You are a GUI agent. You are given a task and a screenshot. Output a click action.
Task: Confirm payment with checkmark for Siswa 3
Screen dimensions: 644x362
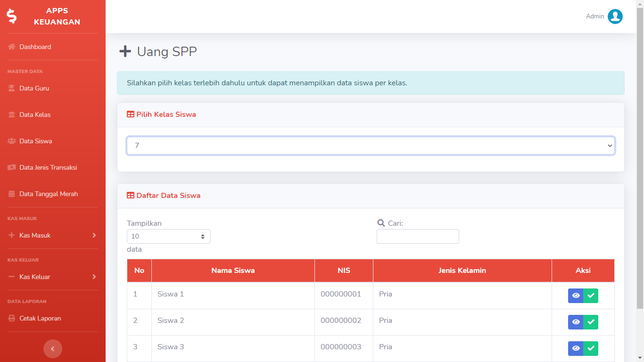tap(591, 348)
